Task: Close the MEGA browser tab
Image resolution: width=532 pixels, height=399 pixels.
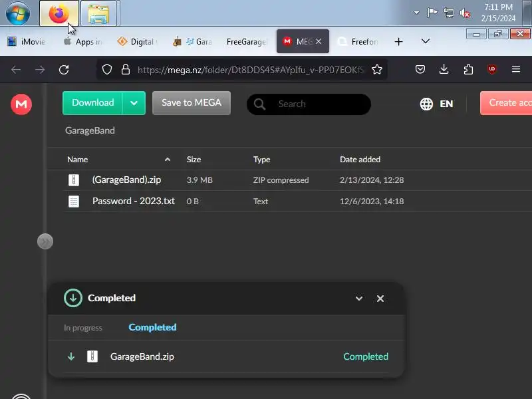Action: tap(319, 41)
